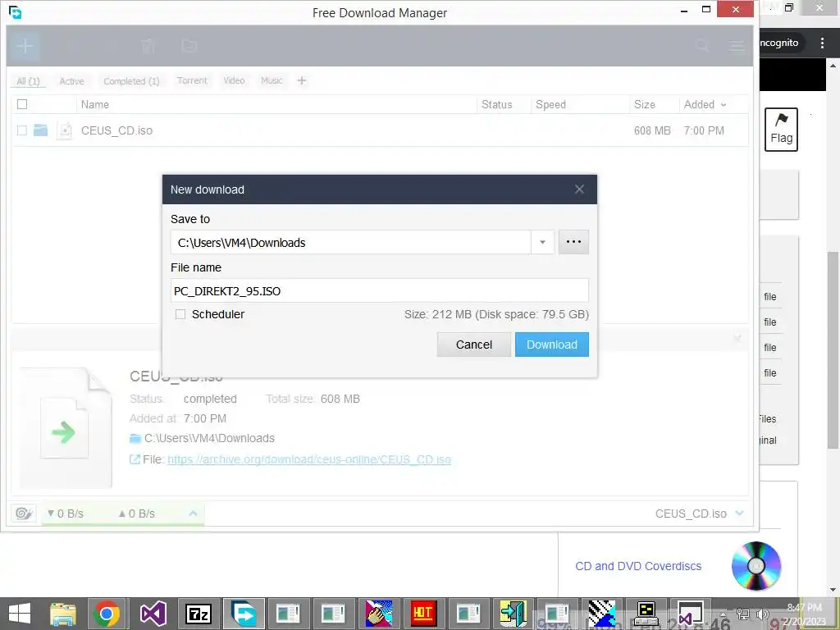The width and height of the screenshot is (840, 630).
Task: Open the Chrome three-dot menu
Action: (x=822, y=43)
